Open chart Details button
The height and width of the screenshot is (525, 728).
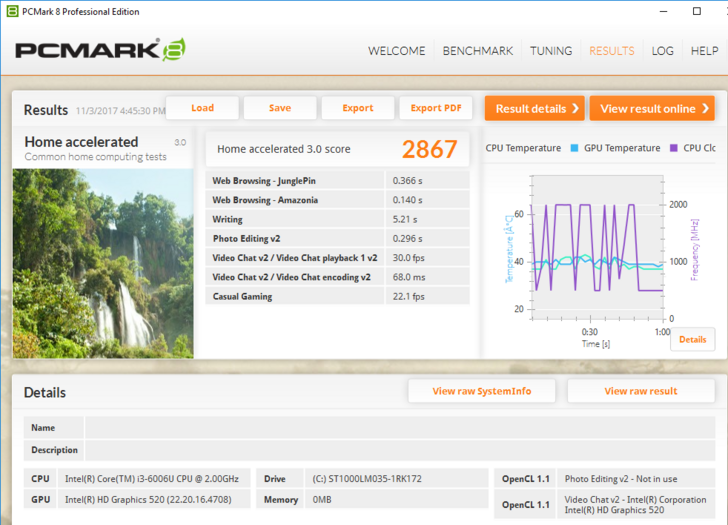pyautogui.click(x=692, y=339)
